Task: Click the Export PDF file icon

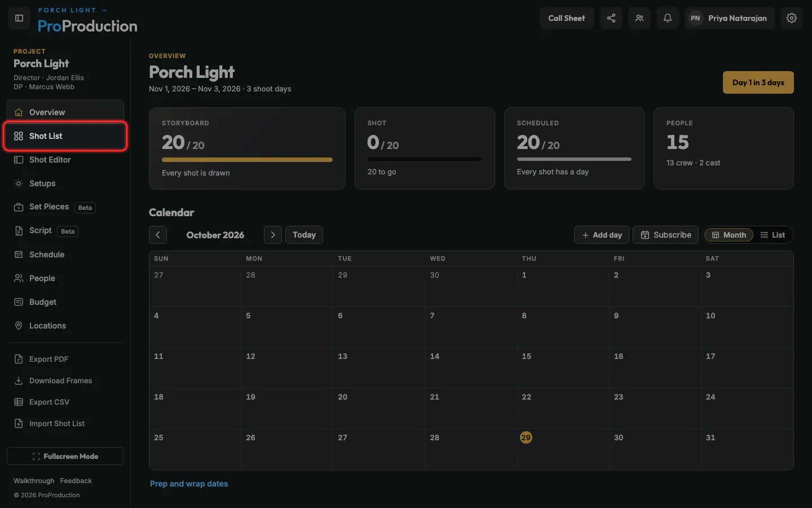Action: 19,359
